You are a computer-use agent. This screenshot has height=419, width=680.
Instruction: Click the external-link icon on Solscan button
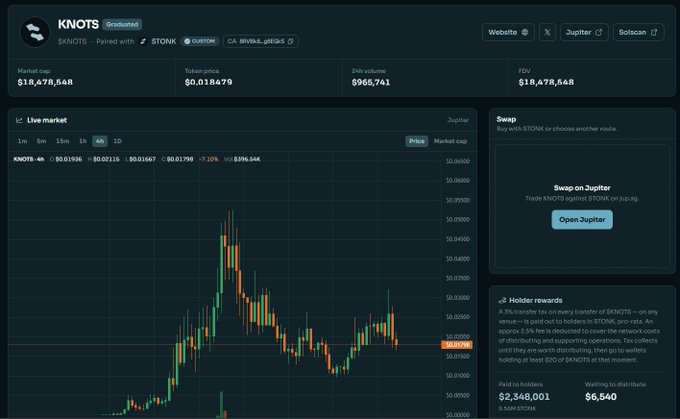[x=654, y=32]
